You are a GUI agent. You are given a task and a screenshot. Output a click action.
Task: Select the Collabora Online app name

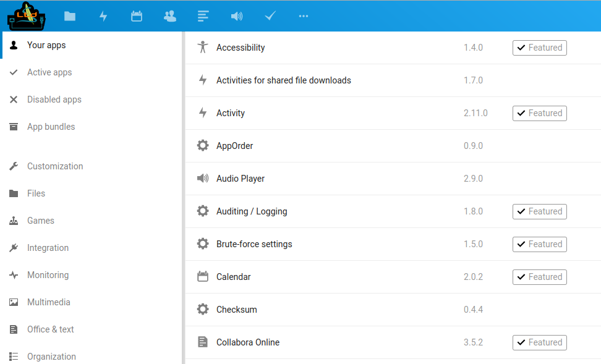coord(247,342)
